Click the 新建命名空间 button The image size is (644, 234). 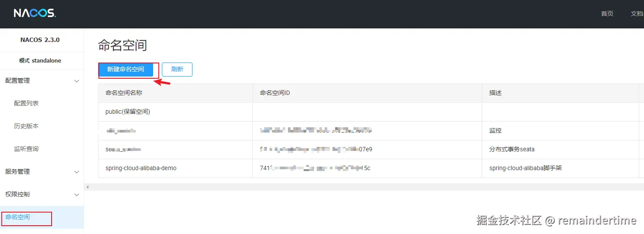(126, 69)
